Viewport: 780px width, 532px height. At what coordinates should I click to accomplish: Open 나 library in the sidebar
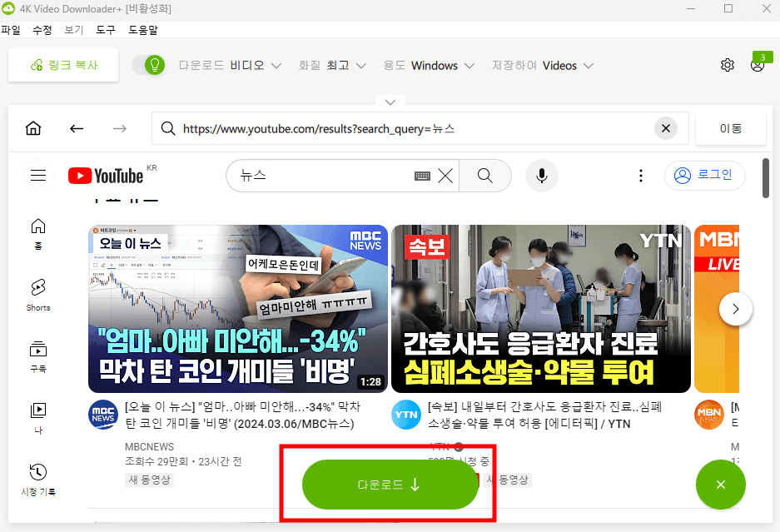[38, 418]
